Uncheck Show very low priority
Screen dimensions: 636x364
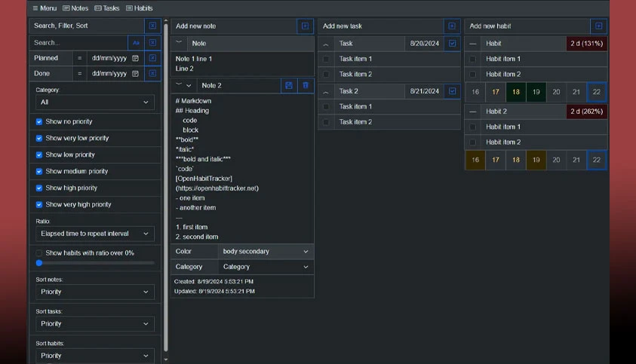click(x=39, y=138)
